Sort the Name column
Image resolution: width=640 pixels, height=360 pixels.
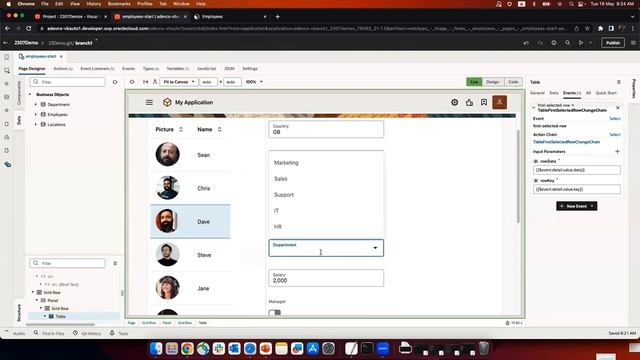[x=220, y=129]
